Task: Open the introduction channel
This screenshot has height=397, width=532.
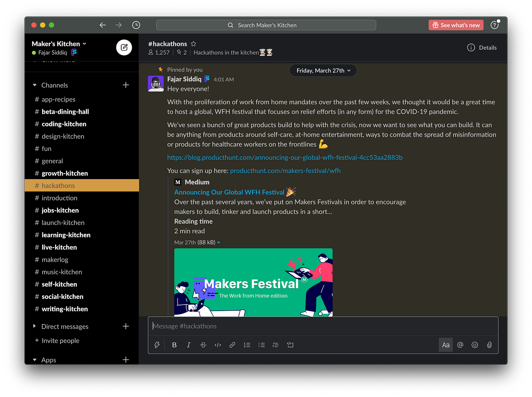Action: 82,198
